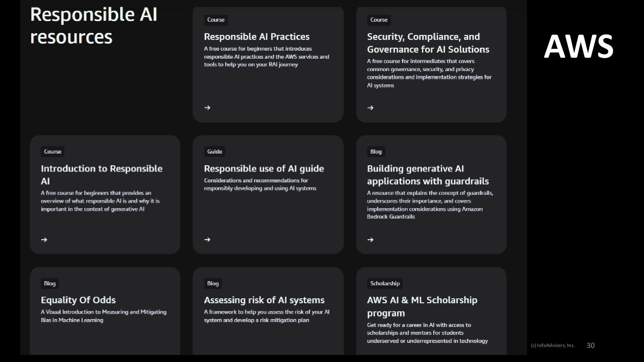Open Security, Compliance, and Governance for AI Solutions
This screenshot has height=362, width=644.
[428, 43]
